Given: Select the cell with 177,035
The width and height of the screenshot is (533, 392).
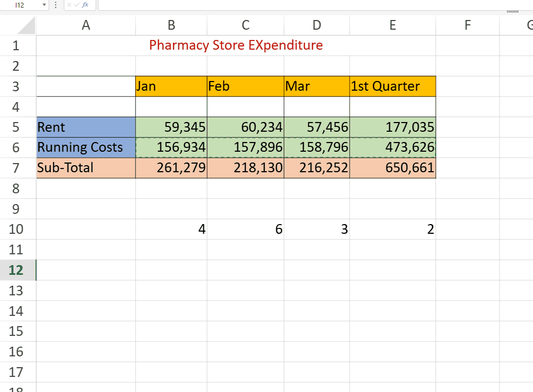Looking at the screenshot, I should click(x=392, y=127).
